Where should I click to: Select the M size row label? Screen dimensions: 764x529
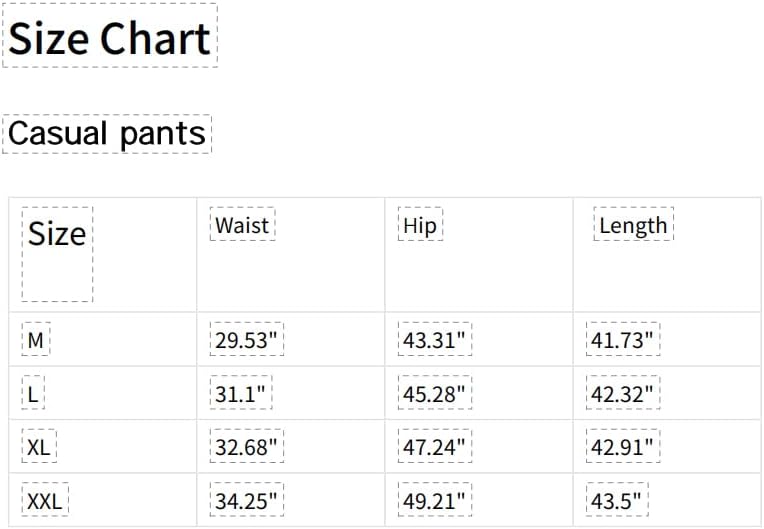click(x=36, y=339)
